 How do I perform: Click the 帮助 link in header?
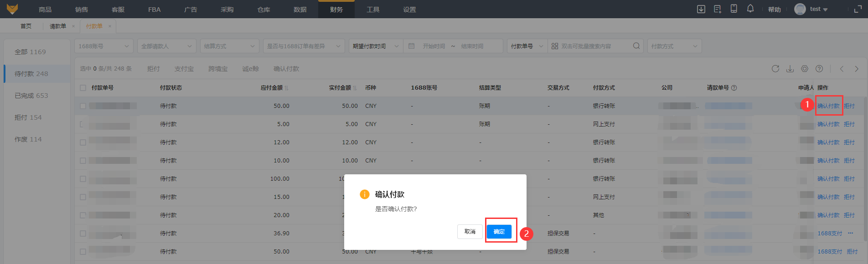coord(775,9)
